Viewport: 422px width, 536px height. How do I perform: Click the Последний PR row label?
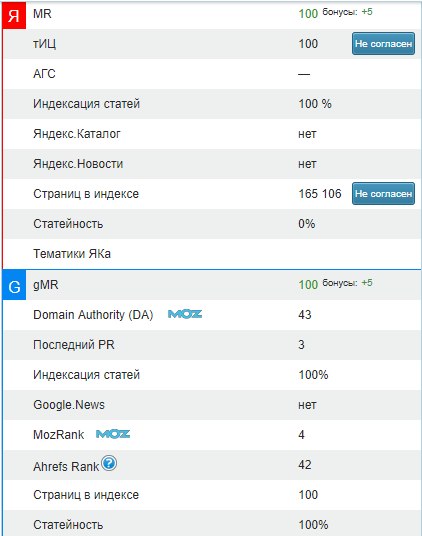(74, 345)
